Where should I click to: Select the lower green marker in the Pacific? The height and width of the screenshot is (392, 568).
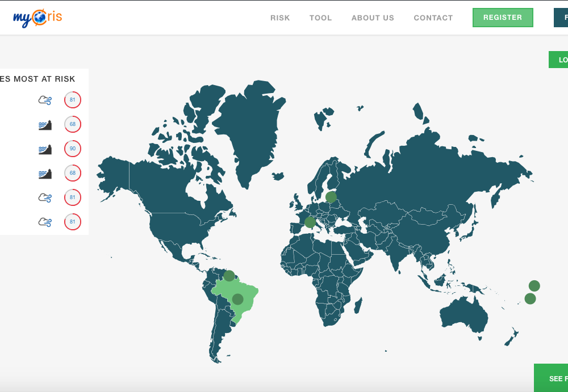pos(530,299)
